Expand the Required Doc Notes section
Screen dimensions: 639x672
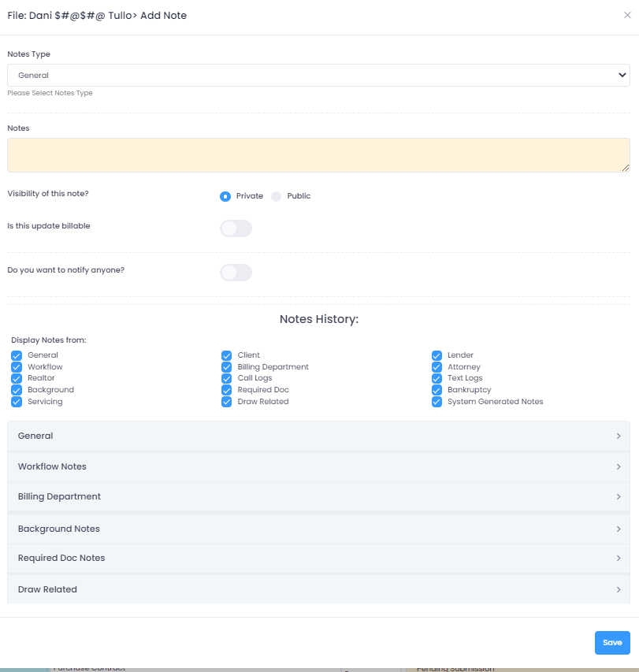tap(319, 558)
